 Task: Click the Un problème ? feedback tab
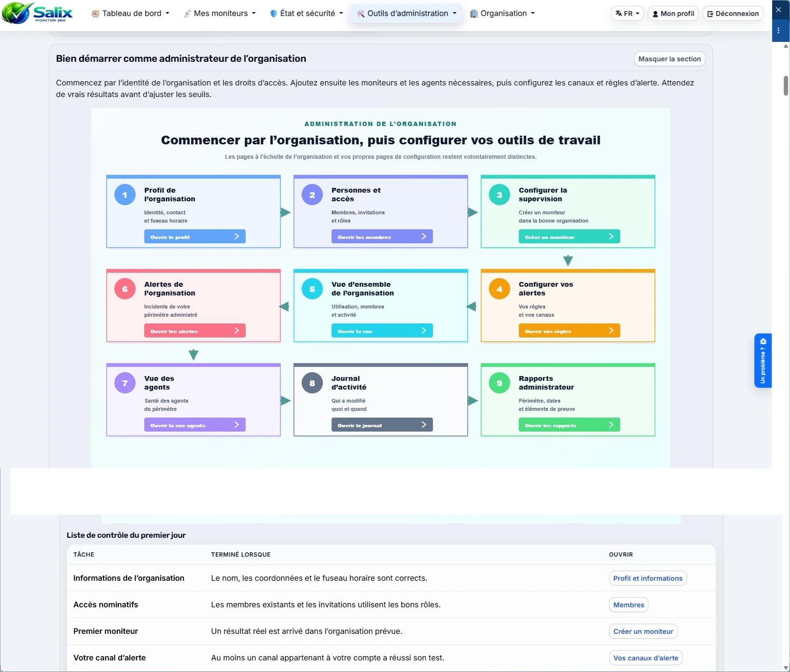pos(763,361)
